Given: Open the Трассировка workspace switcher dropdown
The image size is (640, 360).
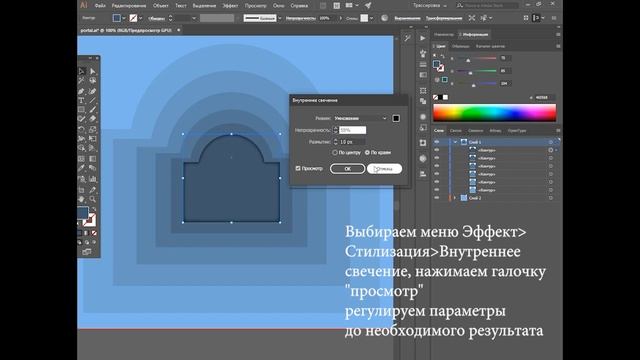Looking at the screenshot, I should [429, 6].
